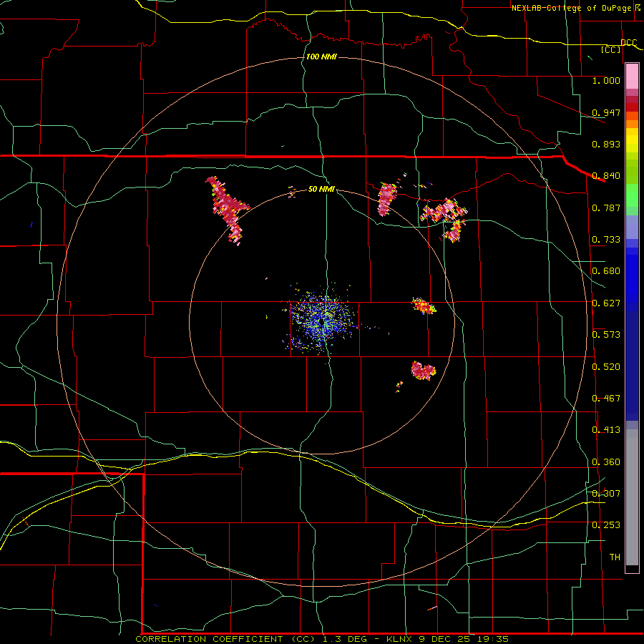Click the scattered echo cluster outside ring northeast
The height and width of the screenshot is (644, 644).
tap(445, 219)
